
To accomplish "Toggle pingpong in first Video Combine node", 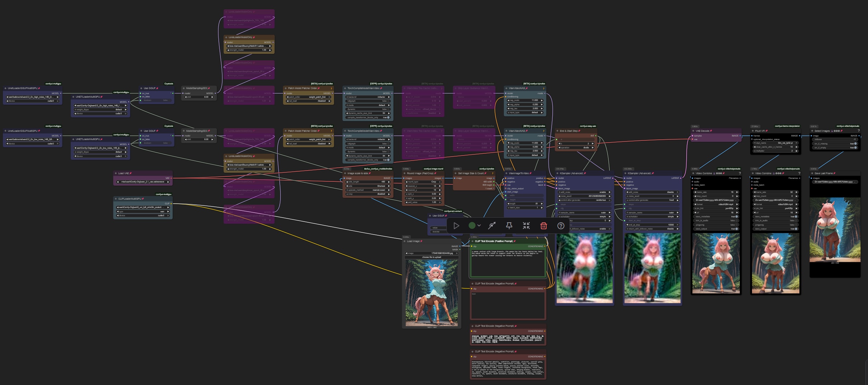I will pos(716,225).
